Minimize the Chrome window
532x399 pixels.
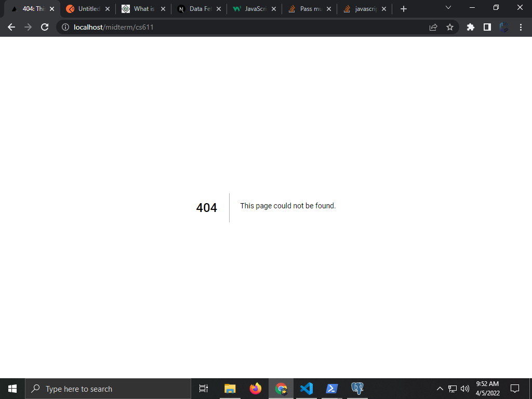pyautogui.click(x=472, y=7)
